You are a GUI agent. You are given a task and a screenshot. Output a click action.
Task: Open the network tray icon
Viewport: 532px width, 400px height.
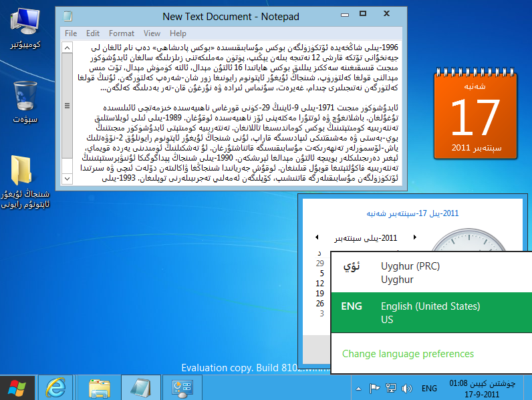(391, 388)
